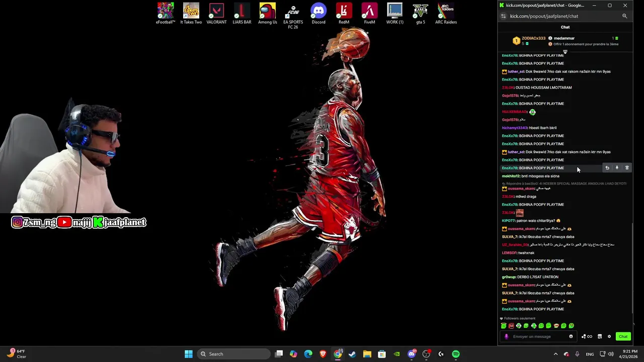The height and width of the screenshot is (362, 644).
Task: Click the hichamyt3343 username in chat
Action: [514, 128]
